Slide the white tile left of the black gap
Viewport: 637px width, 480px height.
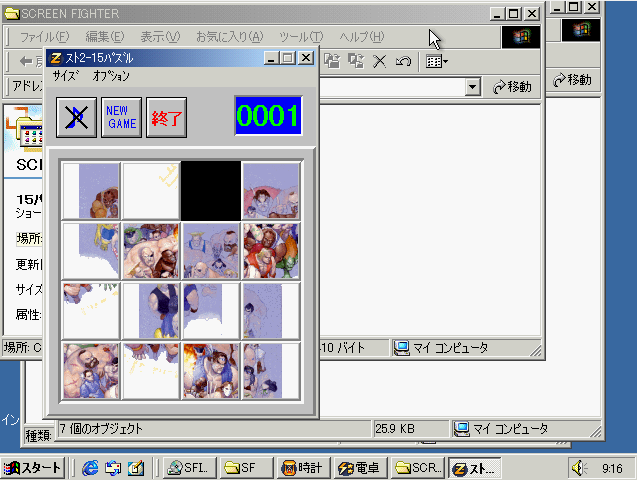point(151,191)
